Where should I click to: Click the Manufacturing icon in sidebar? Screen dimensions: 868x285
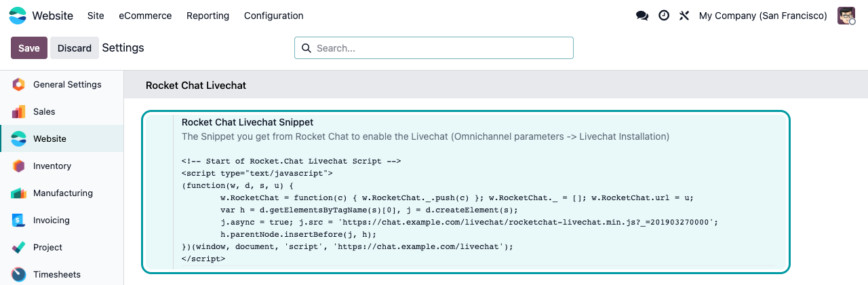tap(18, 193)
